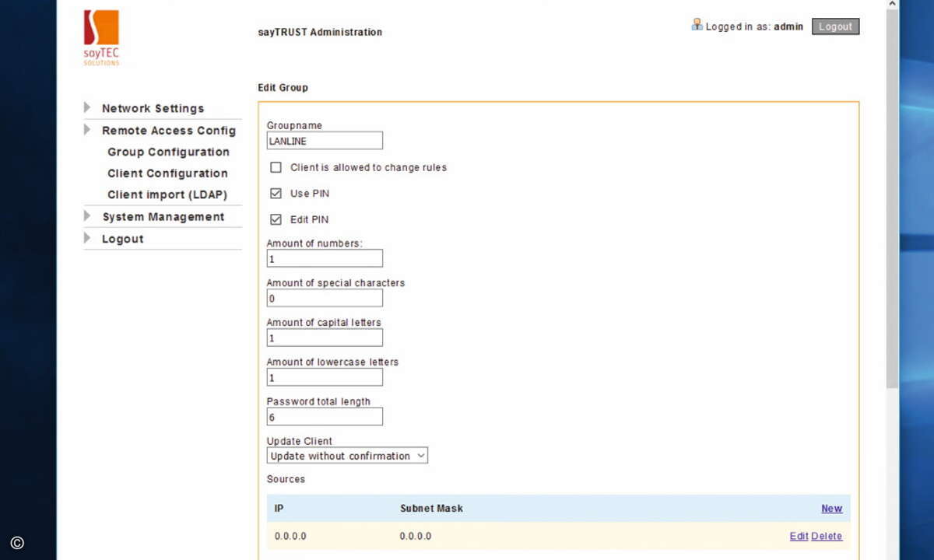
Task: Enable Client is allowed to change rules
Action: pos(276,167)
